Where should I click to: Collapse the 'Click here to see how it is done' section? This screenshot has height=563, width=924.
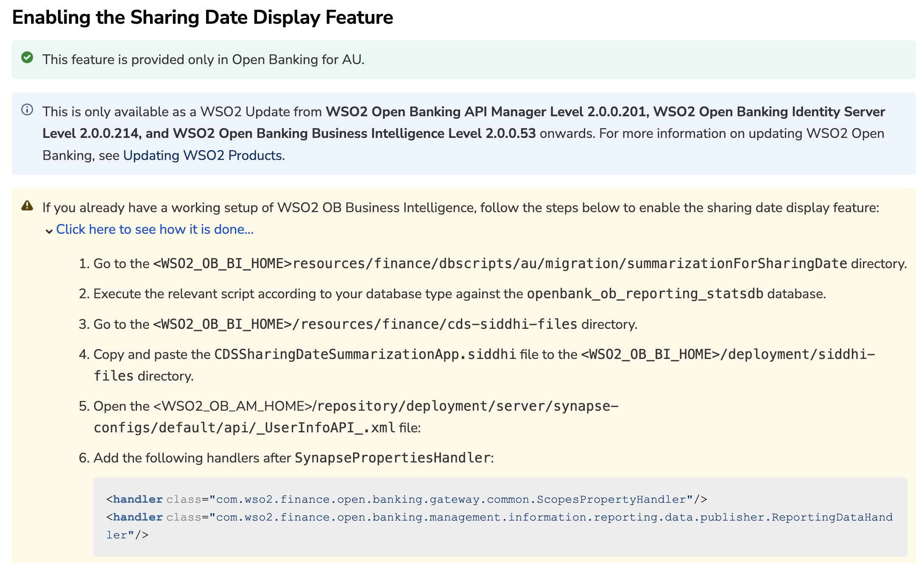pyautogui.click(x=155, y=230)
